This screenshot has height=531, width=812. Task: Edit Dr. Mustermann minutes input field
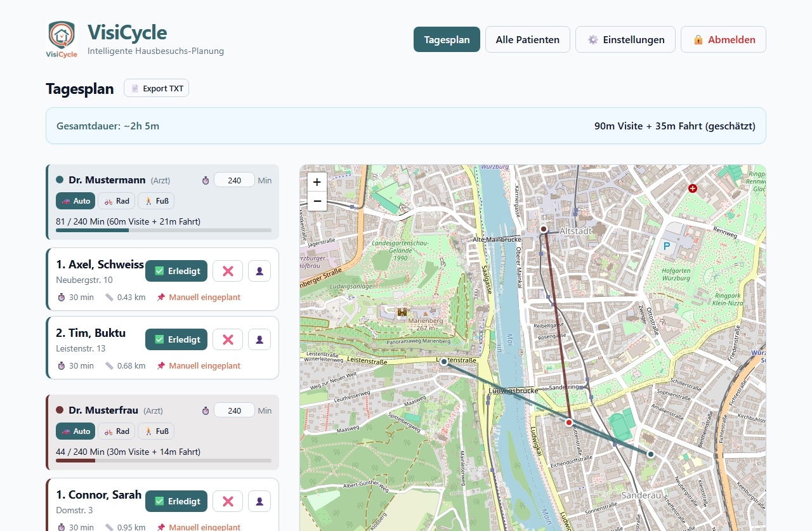point(234,180)
